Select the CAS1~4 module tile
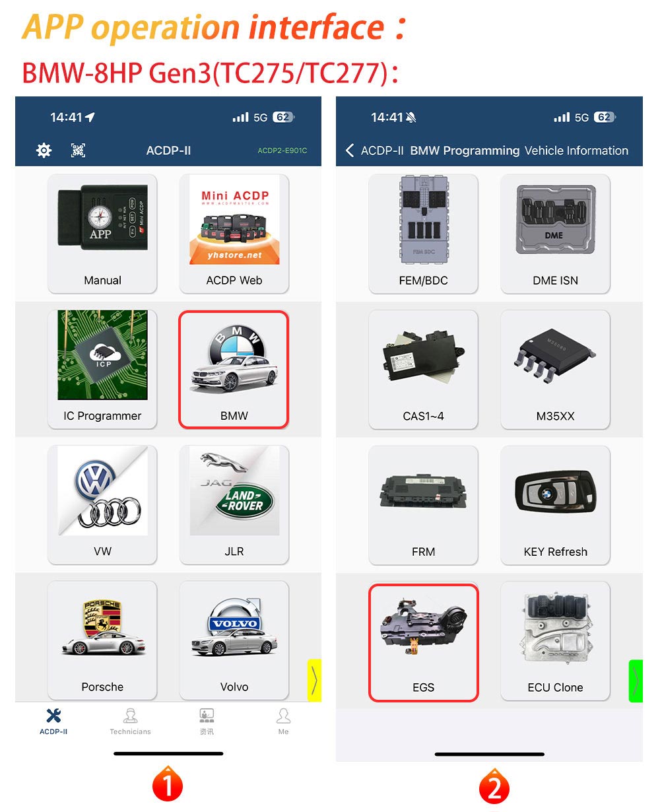Screen dimensions: 660x812 click(x=423, y=369)
